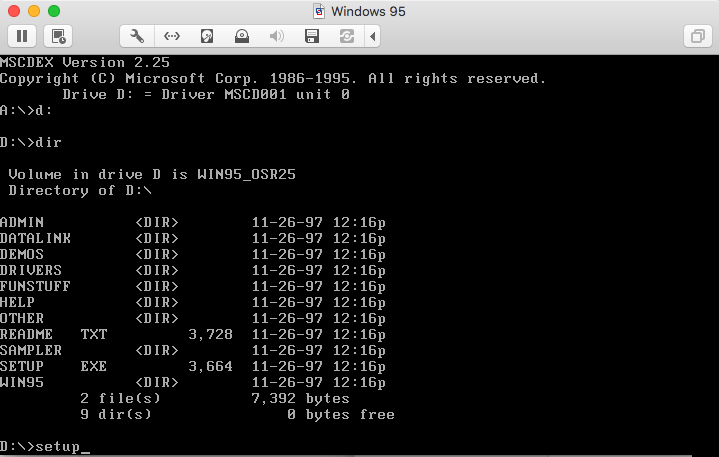
Task: Click the DRIVERS directory entry
Action: click(30, 270)
